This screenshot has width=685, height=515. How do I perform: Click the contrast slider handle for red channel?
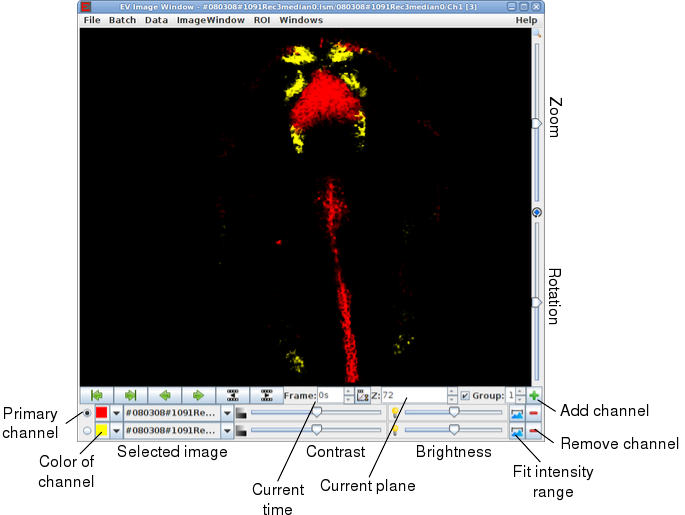[317, 411]
